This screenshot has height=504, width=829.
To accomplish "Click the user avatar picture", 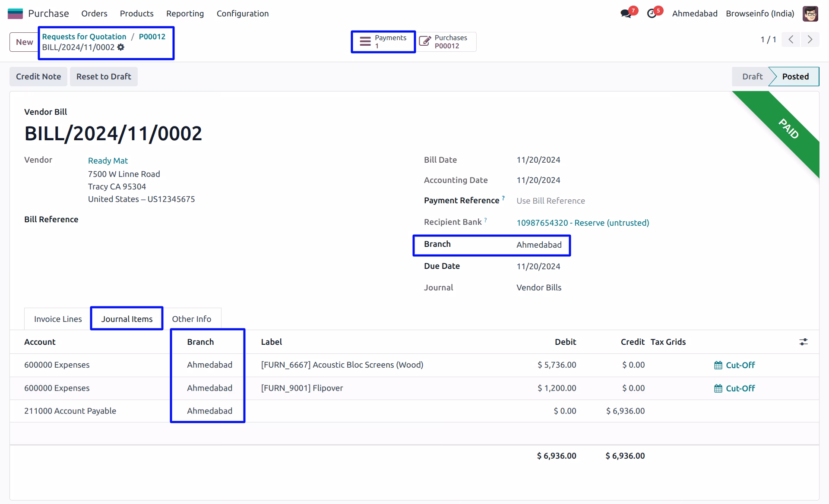I will pyautogui.click(x=810, y=13).
